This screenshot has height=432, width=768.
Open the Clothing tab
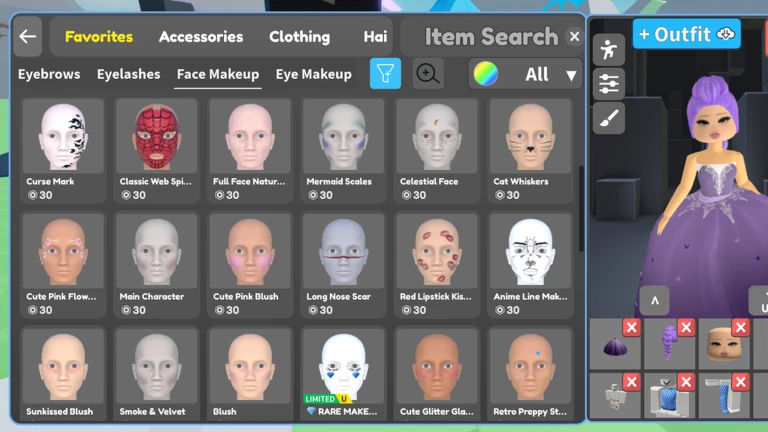point(299,37)
